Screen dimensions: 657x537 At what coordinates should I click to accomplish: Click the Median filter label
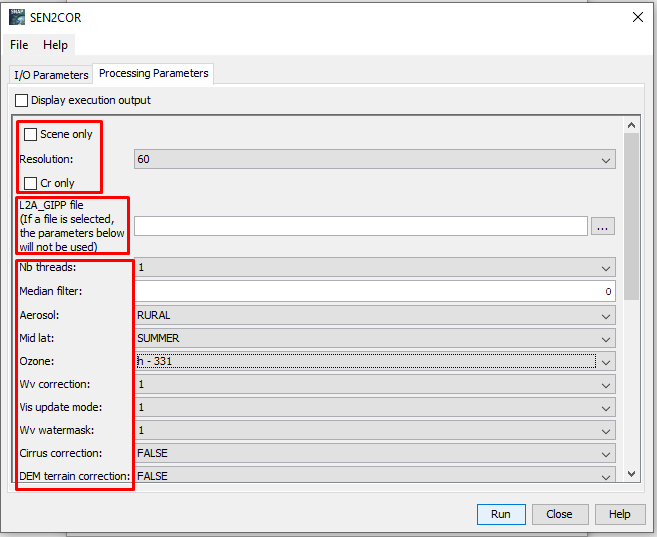pyautogui.click(x=51, y=291)
